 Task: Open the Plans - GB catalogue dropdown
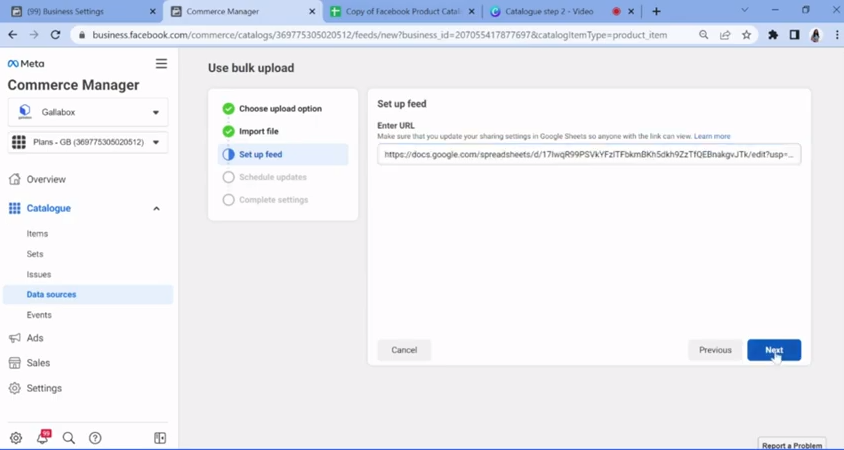[88, 143]
